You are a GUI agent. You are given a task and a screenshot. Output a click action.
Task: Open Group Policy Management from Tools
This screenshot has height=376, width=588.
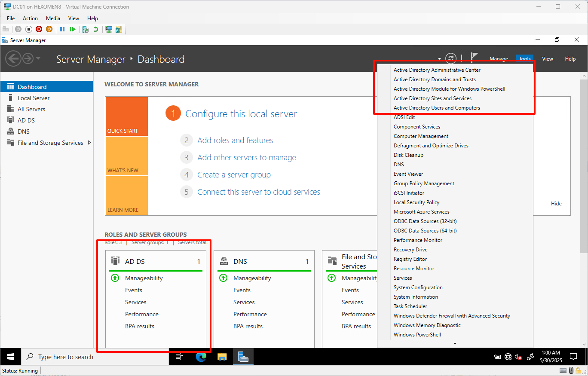pos(424,183)
